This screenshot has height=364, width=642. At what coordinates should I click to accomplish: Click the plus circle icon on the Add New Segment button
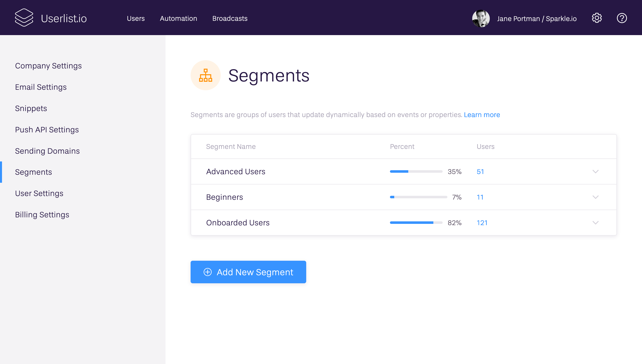click(208, 272)
